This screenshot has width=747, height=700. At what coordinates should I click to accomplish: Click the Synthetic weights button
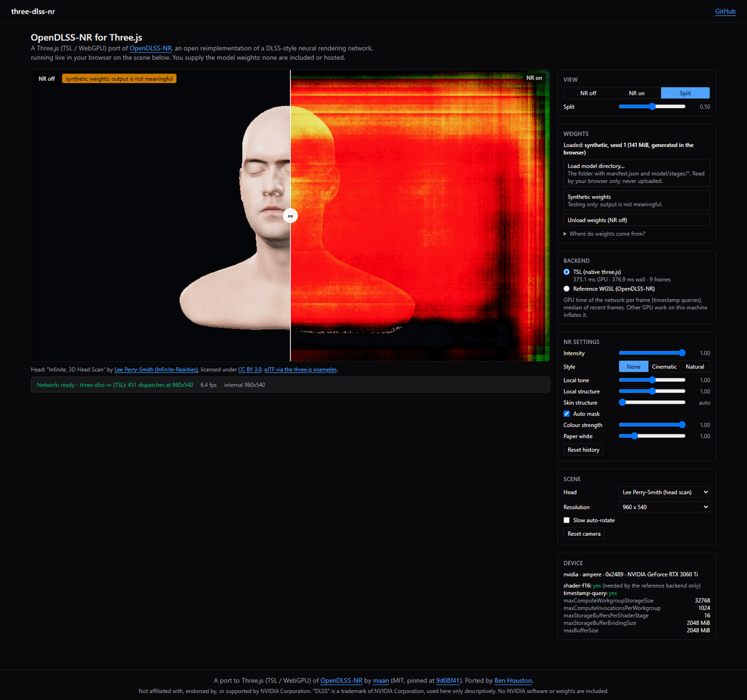click(x=637, y=200)
